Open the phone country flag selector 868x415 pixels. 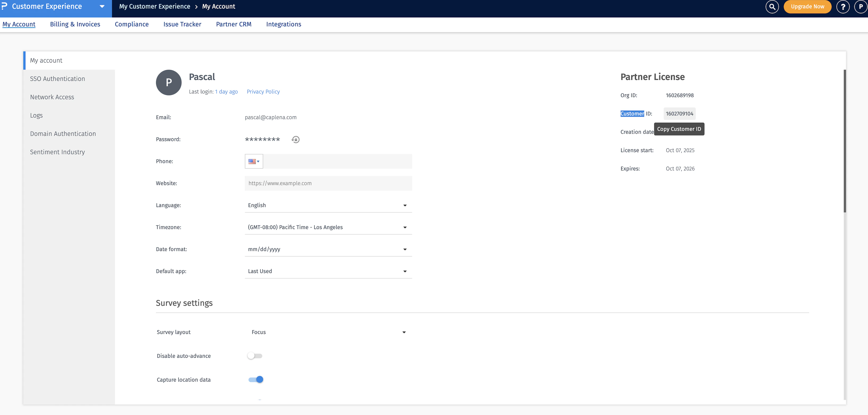(x=254, y=161)
